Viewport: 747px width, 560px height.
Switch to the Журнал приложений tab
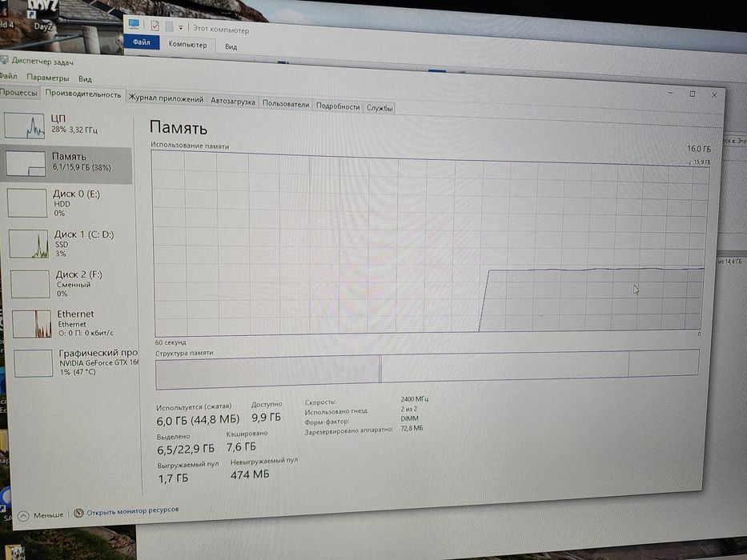tap(166, 98)
